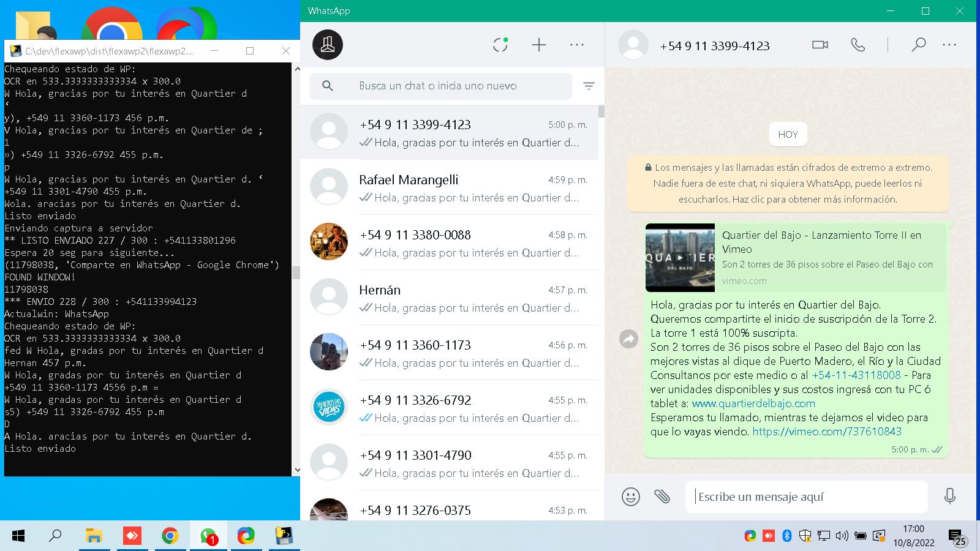Open Windows taskbar search
980x551 pixels.
click(x=55, y=536)
